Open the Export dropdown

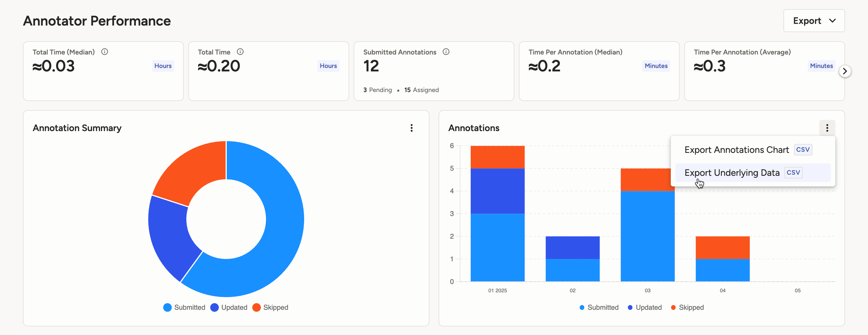(x=814, y=21)
